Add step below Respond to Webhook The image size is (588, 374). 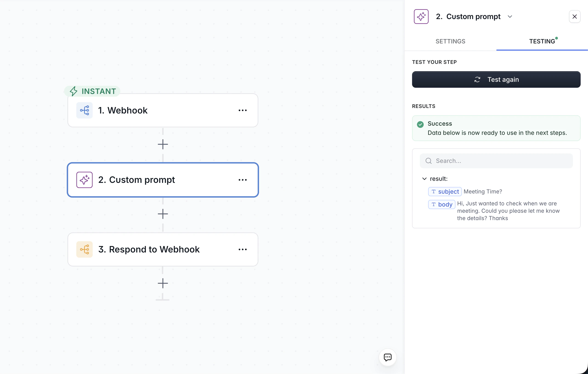tap(163, 283)
